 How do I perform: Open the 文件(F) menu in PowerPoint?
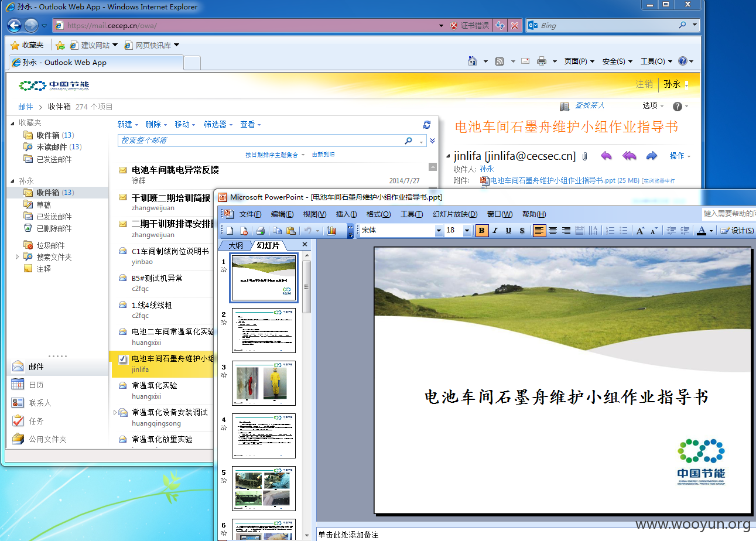[x=250, y=214]
